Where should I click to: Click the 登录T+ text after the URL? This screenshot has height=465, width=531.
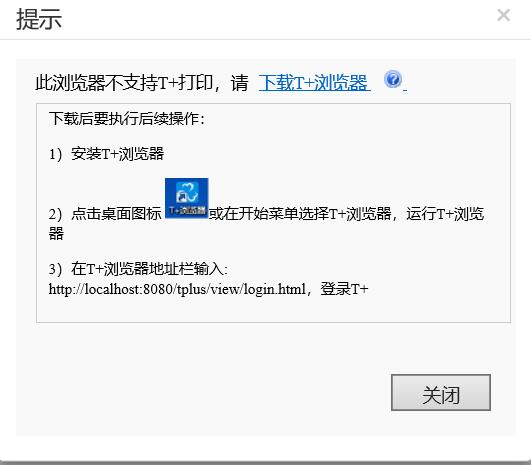[x=344, y=289]
